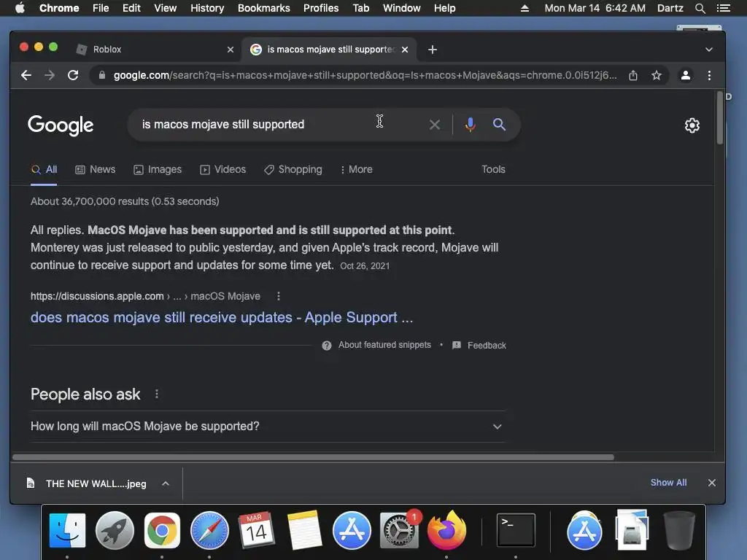Open a new tab with plus button
Viewport: 747px width, 560px height.
click(433, 50)
